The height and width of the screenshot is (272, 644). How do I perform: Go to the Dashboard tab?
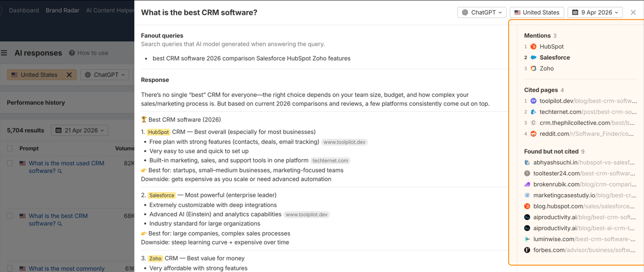pyautogui.click(x=24, y=10)
